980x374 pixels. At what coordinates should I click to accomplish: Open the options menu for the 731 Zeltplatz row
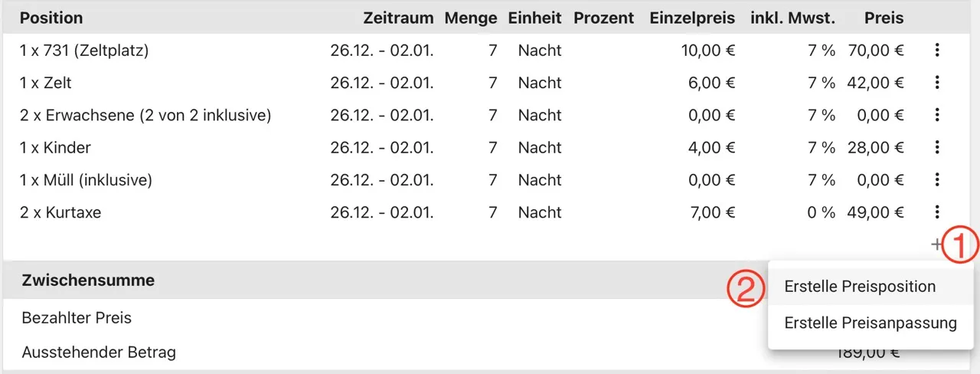point(937,51)
